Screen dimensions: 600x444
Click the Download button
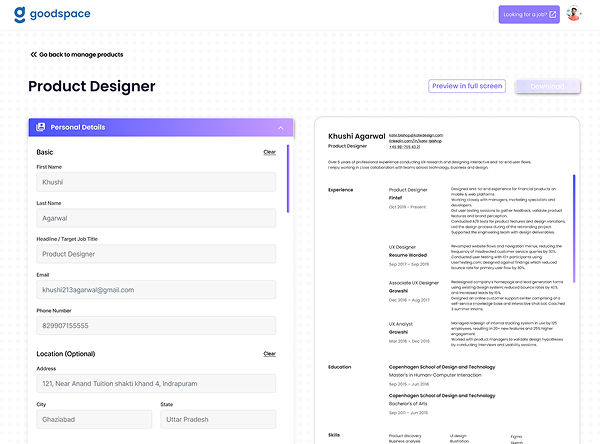pyautogui.click(x=548, y=87)
